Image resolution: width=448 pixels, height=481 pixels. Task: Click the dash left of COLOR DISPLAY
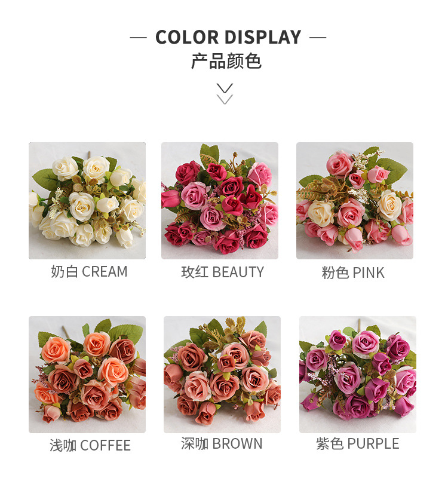pos(139,38)
